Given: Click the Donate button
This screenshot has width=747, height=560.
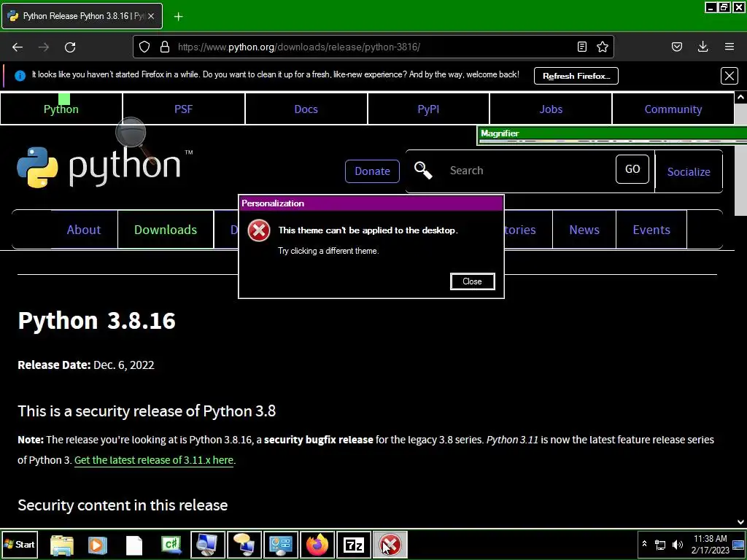Looking at the screenshot, I should pos(372,171).
